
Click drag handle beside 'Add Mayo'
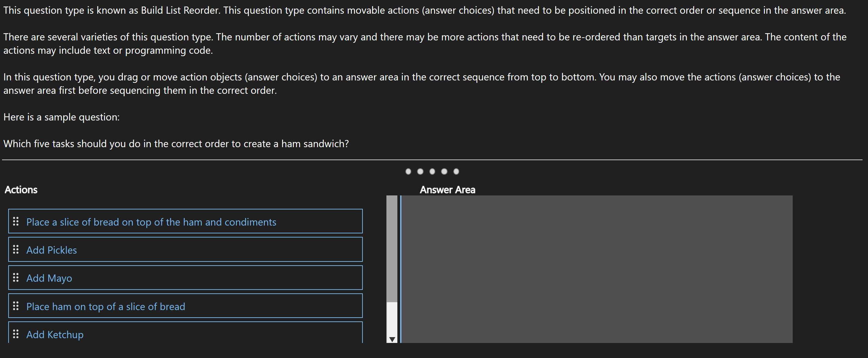pyautogui.click(x=16, y=278)
